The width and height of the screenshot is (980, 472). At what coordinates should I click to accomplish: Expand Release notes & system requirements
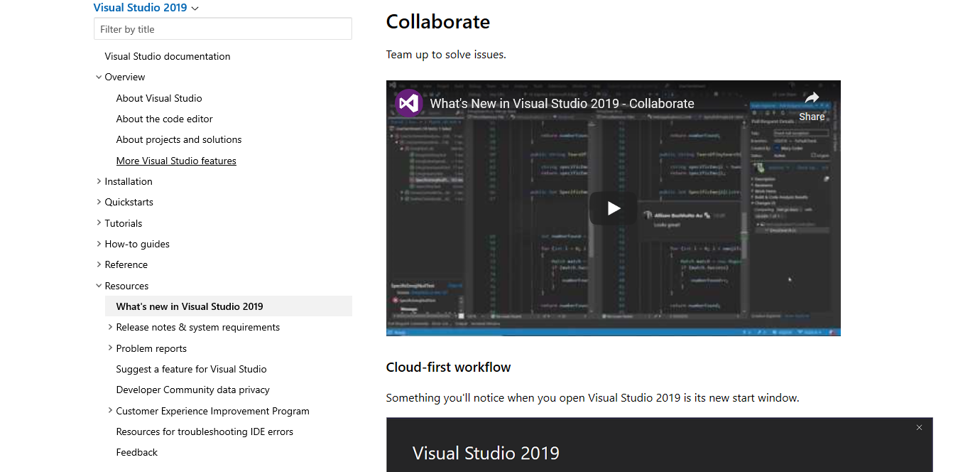coord(110,327)
